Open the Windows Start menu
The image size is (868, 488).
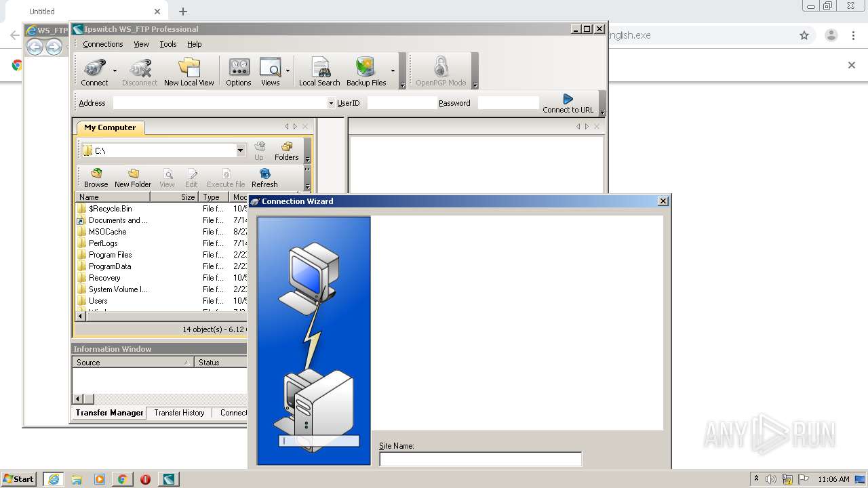pyautogui.click(x=19, y=479)
